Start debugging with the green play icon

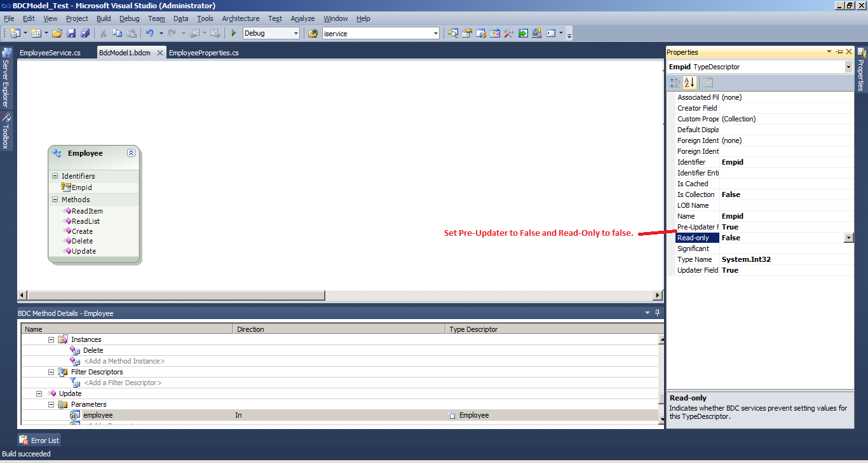pos(234,33)
